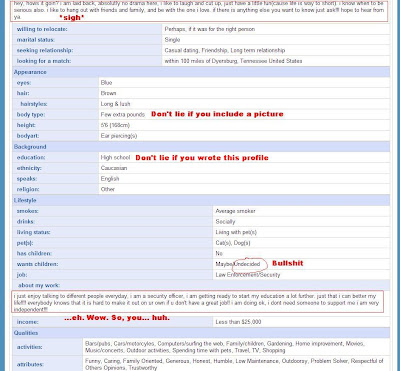Click the 'Brown' hair value
400x371 pixels.
click(108, 93)
